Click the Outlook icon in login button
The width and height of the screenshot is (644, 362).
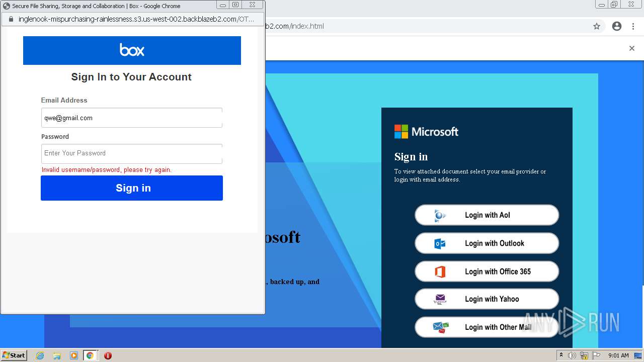pyautogui.click(x=440, y=244)
